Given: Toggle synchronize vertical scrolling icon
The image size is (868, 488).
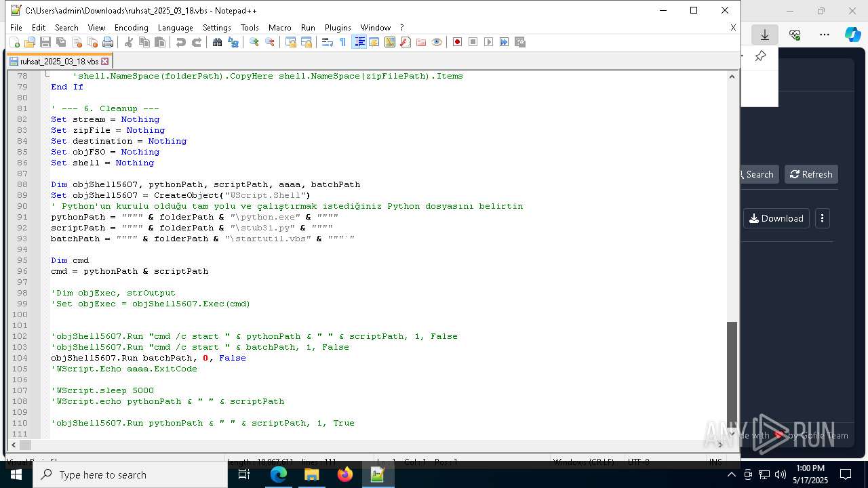Looking at the screenshot, I should pos(291,42).
